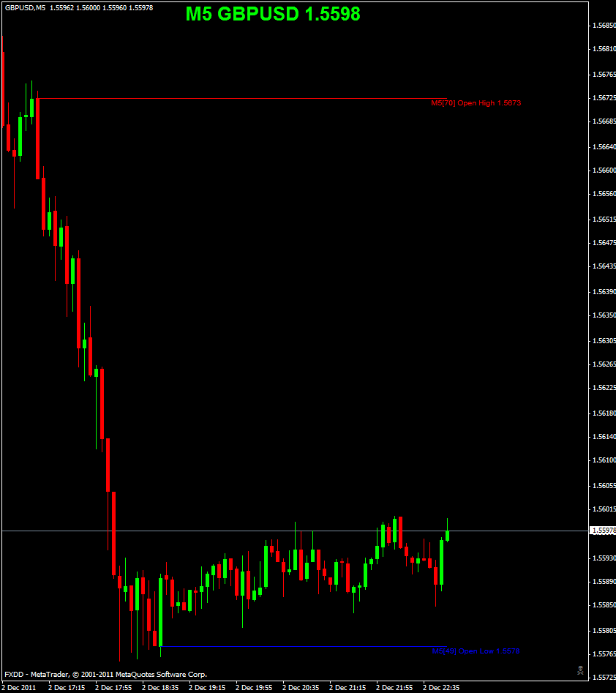Click the 2 Dec 2011 date label
Image resolution: width=616 pixels, height=693 pixels.
[x=19, y=688]
